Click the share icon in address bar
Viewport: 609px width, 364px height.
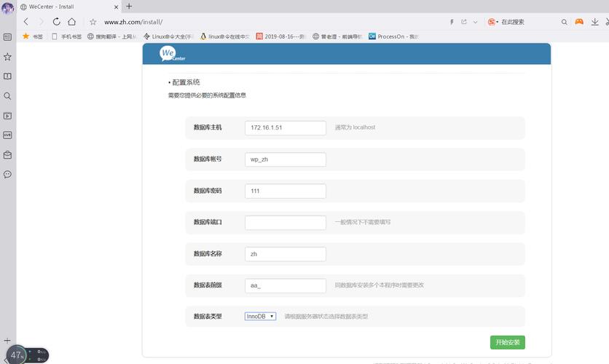coord(464,22)
